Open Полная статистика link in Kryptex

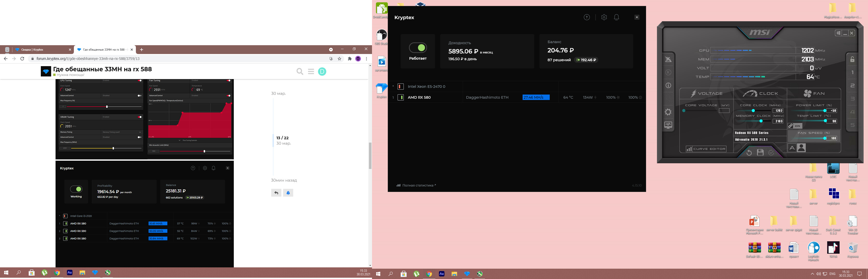click(x=416, y=185)
